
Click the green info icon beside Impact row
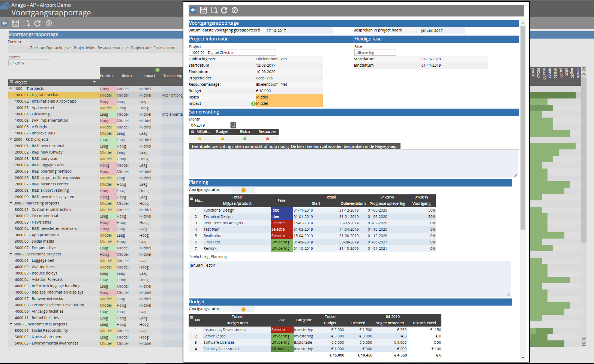coord(253,104)
